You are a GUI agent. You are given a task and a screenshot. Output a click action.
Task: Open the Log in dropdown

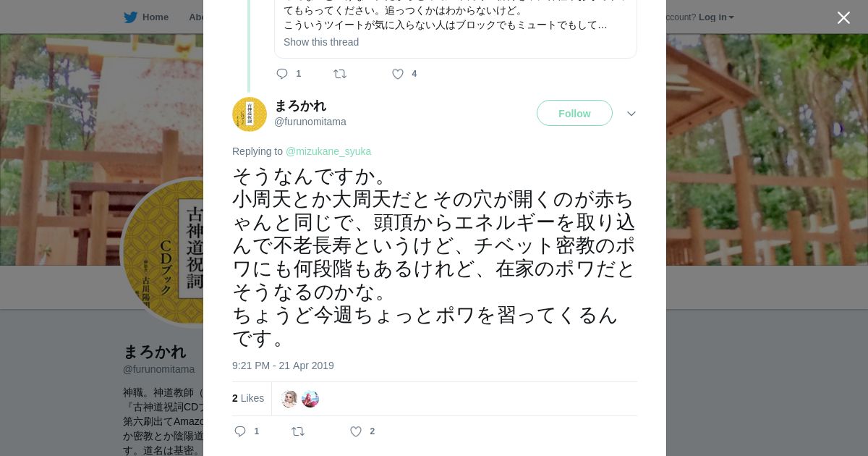tap(716, 17)
